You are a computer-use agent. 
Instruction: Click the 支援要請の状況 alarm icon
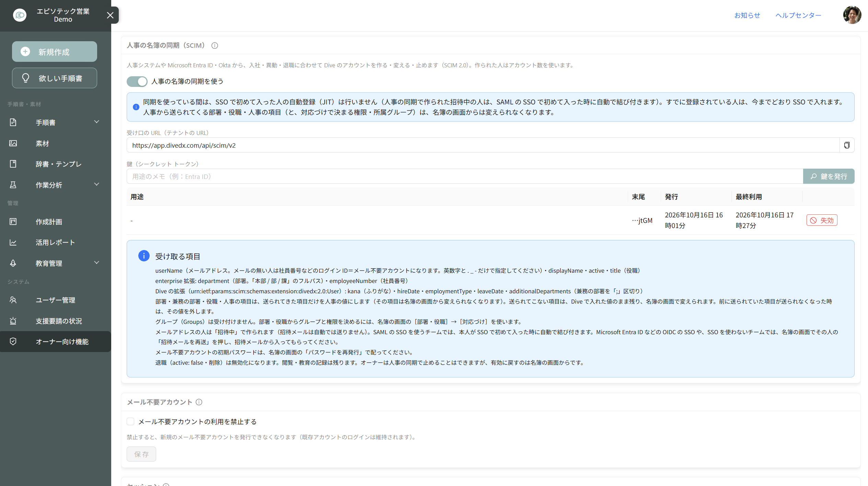13,321
